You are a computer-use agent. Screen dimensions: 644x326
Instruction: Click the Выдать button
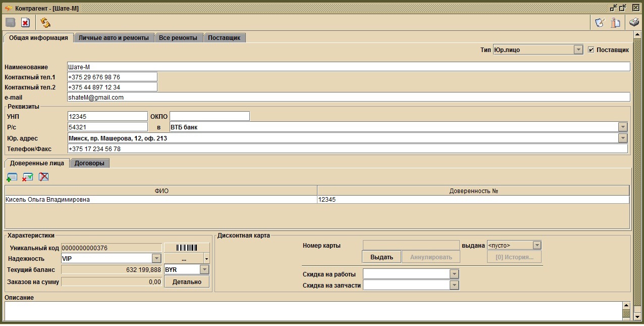(x=382, y=257)
